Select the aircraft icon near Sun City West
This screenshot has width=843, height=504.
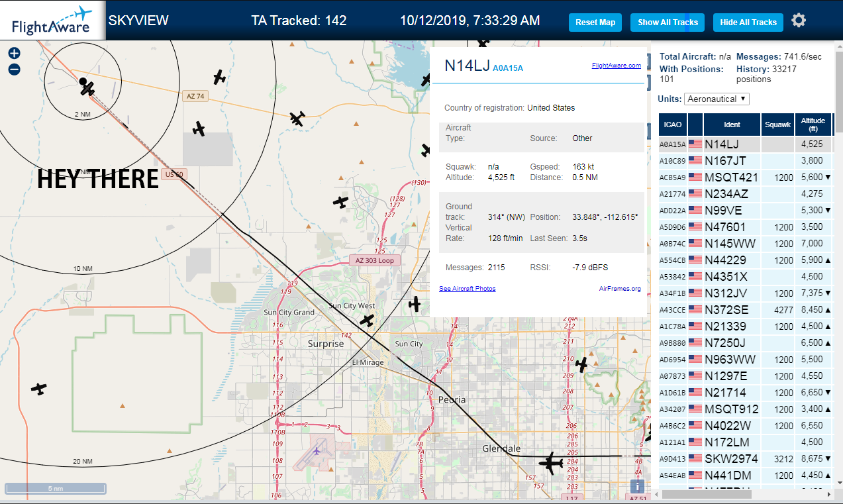367,321
